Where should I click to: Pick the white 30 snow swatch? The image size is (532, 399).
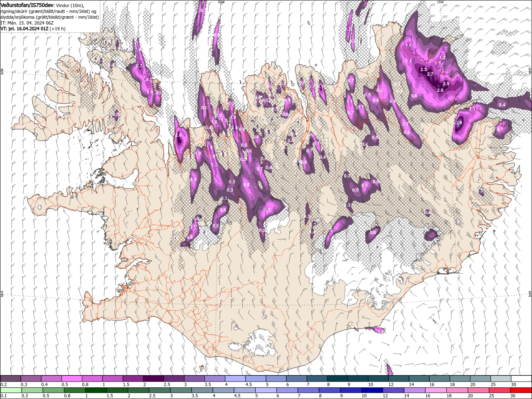point(521,379)
